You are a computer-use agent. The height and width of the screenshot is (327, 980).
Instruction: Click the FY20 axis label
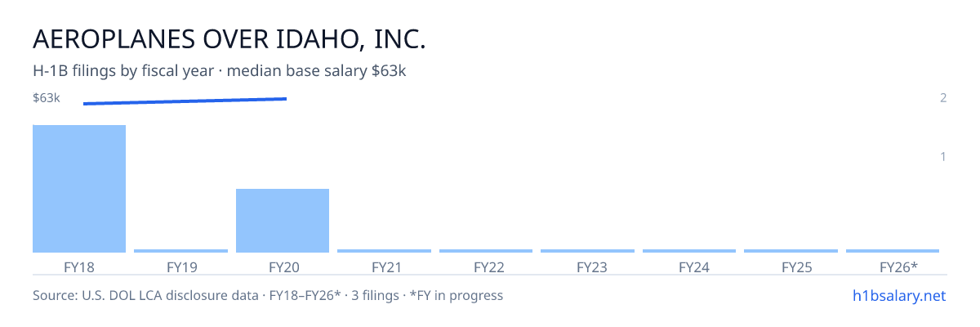(x=283, y=267)
